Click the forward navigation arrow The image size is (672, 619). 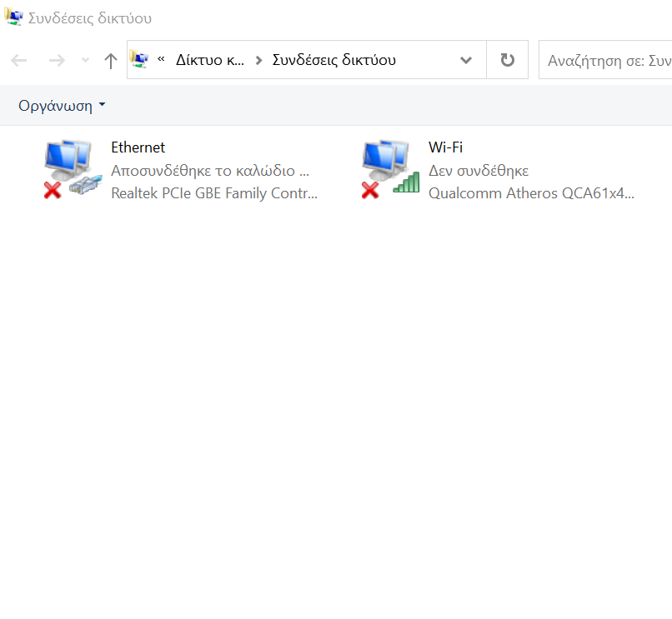pyautogui.click(x=57, y=61)
